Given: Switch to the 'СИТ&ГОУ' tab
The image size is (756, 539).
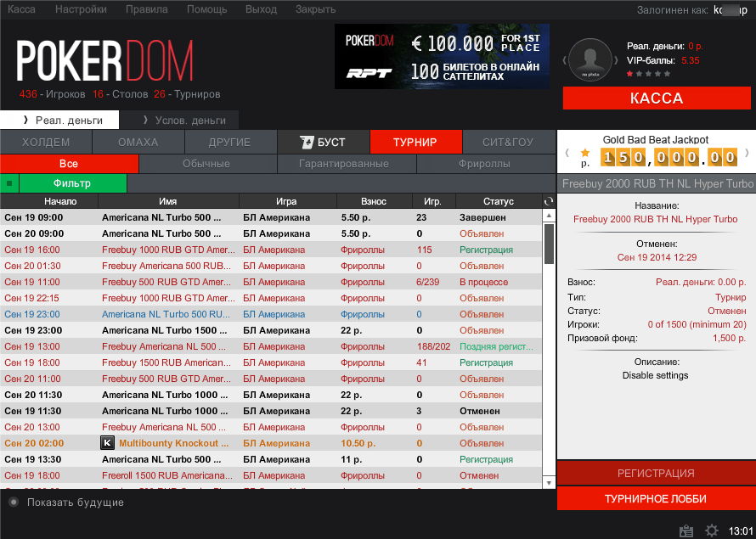Looking at the screenshot, I should [508, 142].
